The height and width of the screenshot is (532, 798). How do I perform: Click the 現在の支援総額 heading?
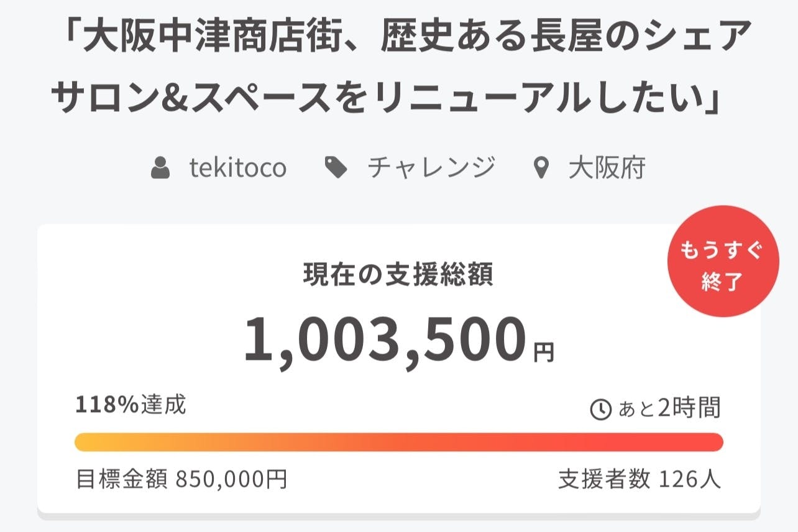click(x=398, y=275)
